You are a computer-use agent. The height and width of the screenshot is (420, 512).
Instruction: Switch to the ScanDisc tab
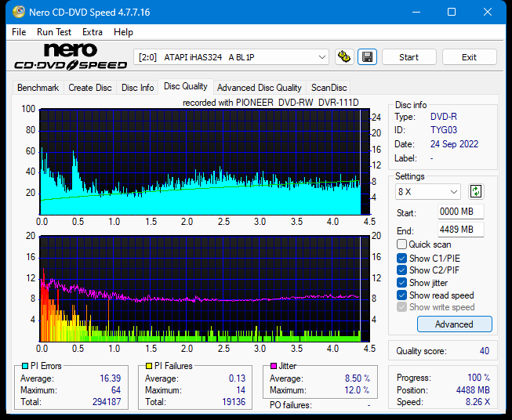point(329,88)
